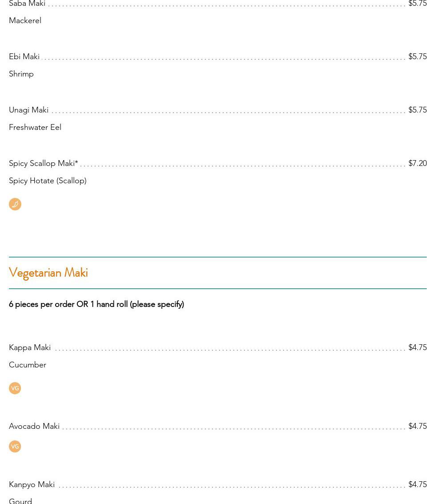Click the VG badge under Avocado Maki

tap(15, 447)
